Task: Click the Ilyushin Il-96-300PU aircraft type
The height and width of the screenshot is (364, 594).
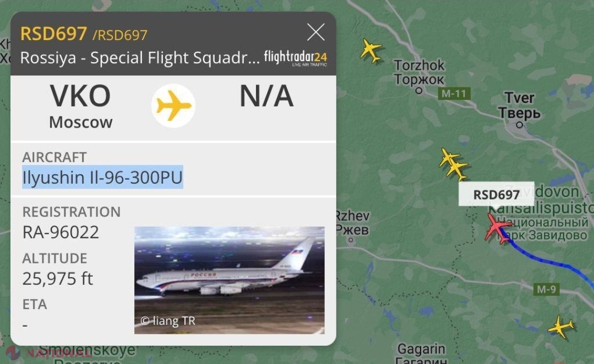Action: pyautogui.click(x=102, y=177)
